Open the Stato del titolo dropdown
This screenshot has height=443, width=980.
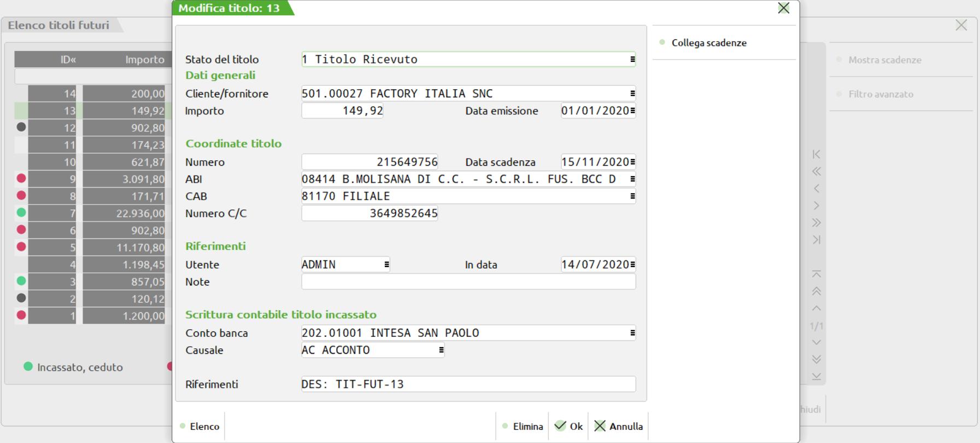[632, 59]
